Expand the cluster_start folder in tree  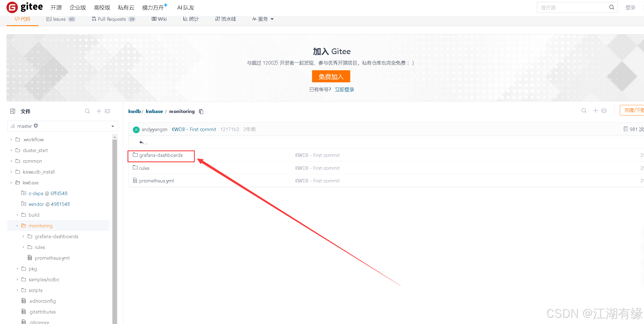point(11,150)
